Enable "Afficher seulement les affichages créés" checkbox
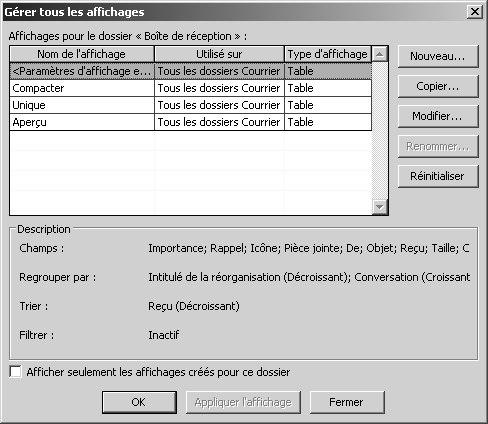Viewport: 488px width, 424px height. (15, 372)
